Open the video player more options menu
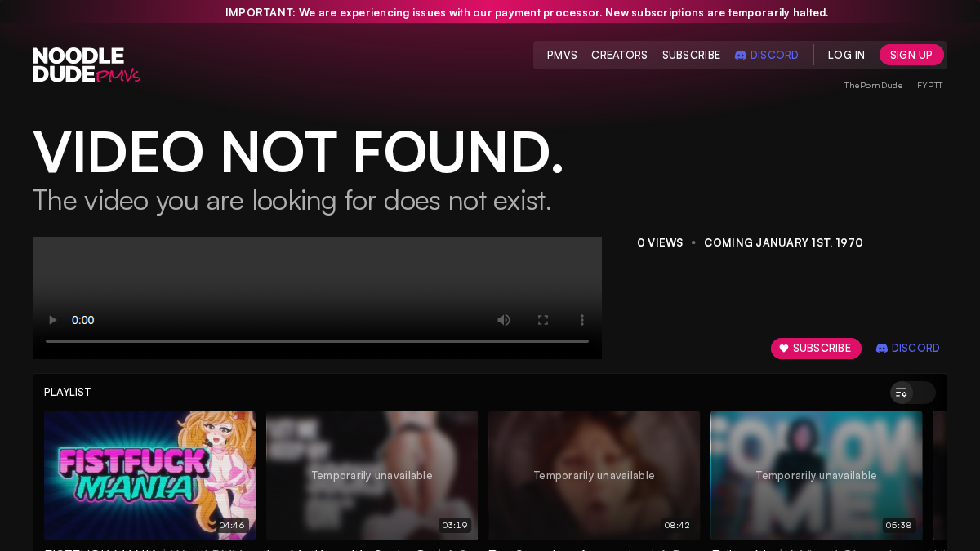Viewport: 980px width, 551px height. coord(582,320)
